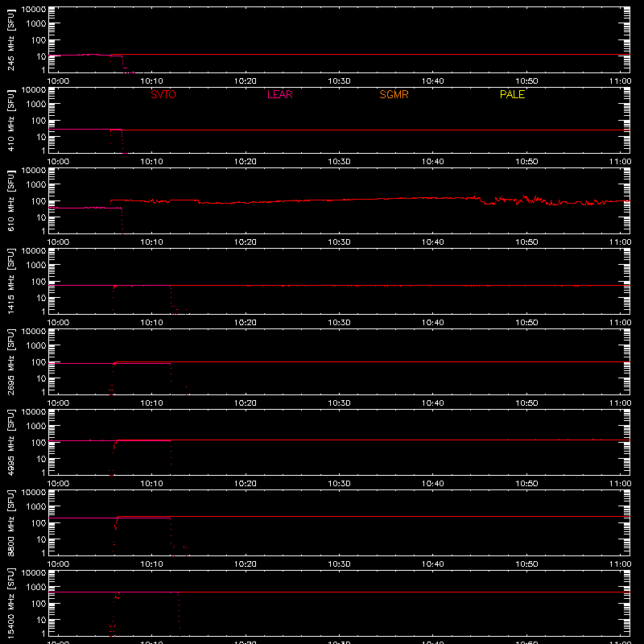The image size is (644, 644).
Task: Click the pink LEAR station legend label
Action: (279, 94)
